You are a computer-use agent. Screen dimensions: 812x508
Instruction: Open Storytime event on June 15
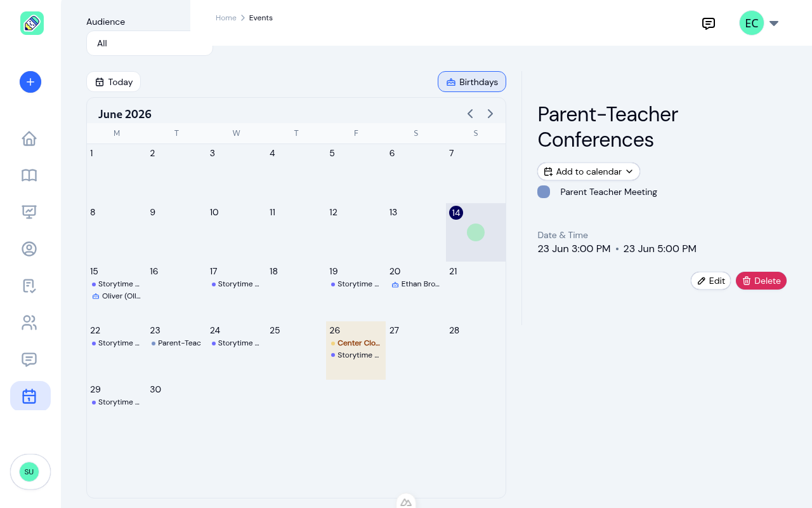pos(116,284)
